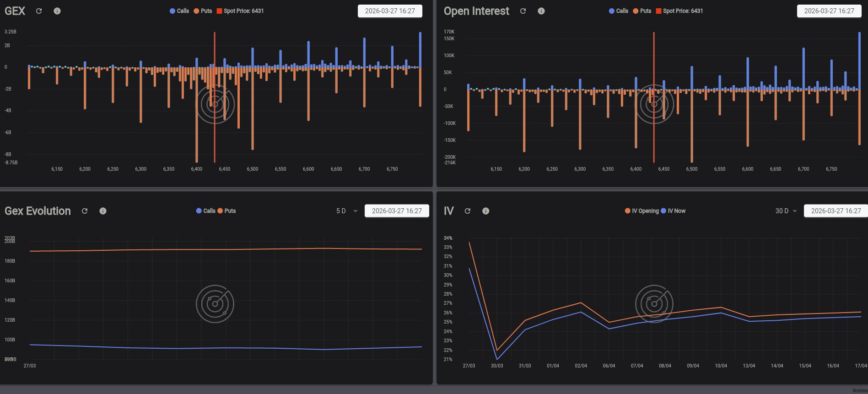Viewport: 868px width, 394px height.
Task: Toggle Calls series in GEX legend
Action: [179, 11]
